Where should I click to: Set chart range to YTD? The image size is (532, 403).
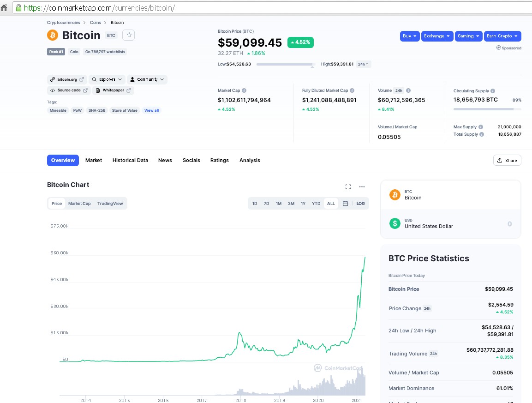coord(316,204)
